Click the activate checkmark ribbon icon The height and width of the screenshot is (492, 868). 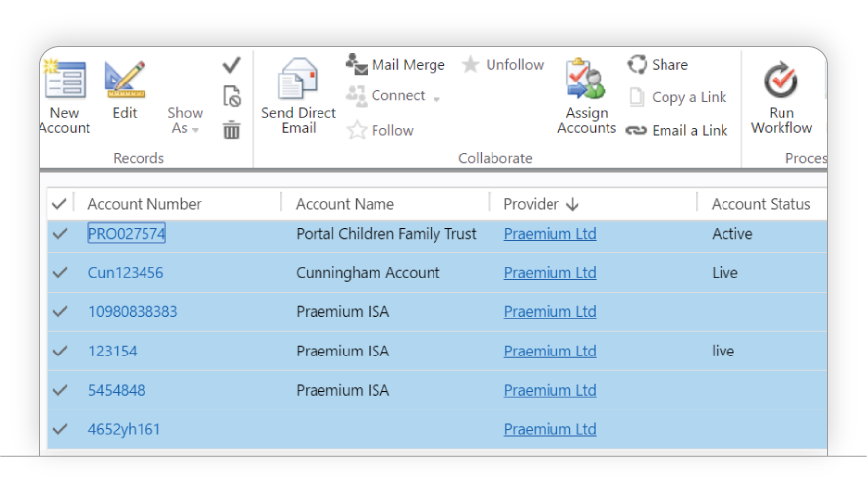231,65
